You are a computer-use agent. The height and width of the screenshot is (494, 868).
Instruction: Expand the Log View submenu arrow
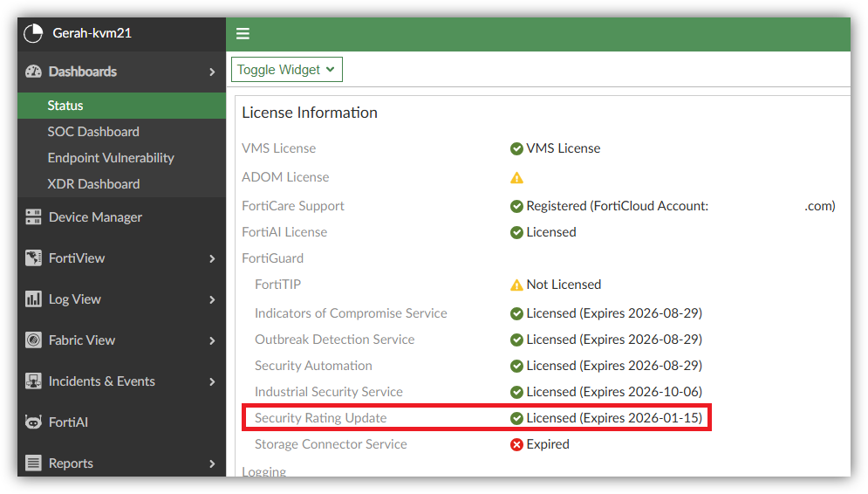pyautogui.click(x=212, y=299)
